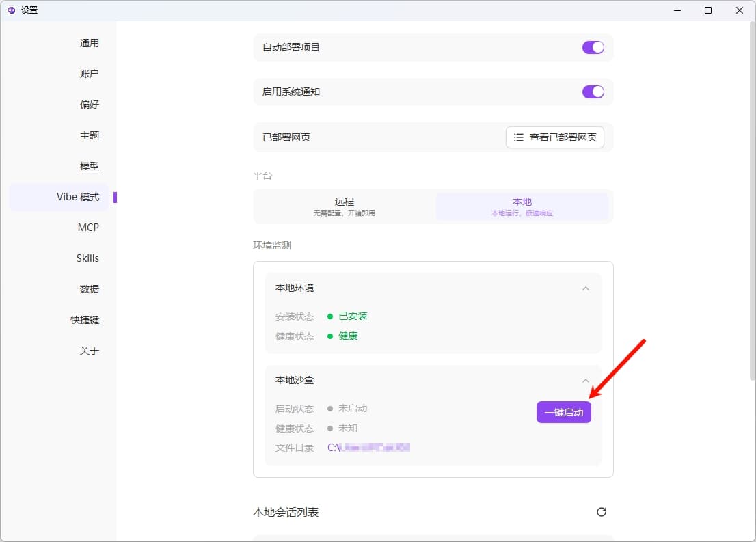
Task: Click the settings app icon in title bar
Action: (12, 10)
